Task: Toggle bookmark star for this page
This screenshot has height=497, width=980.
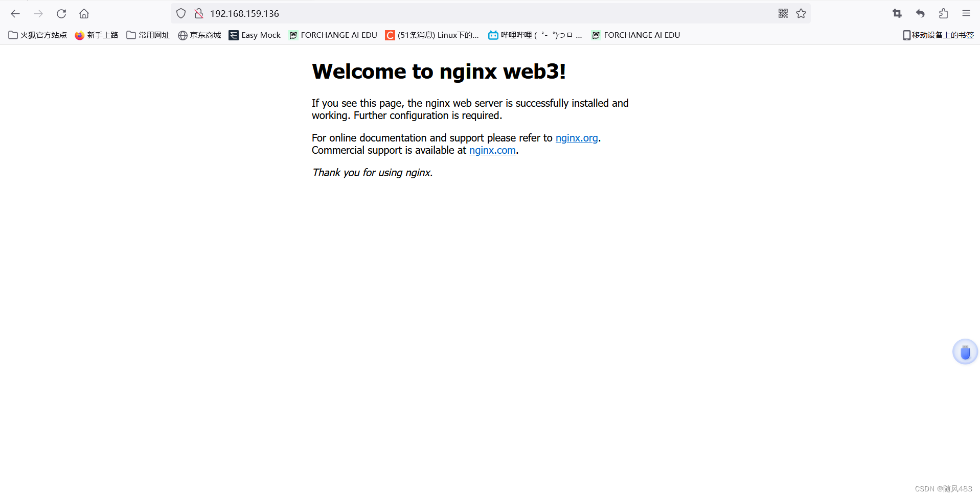Action: [x=801, y=14]
